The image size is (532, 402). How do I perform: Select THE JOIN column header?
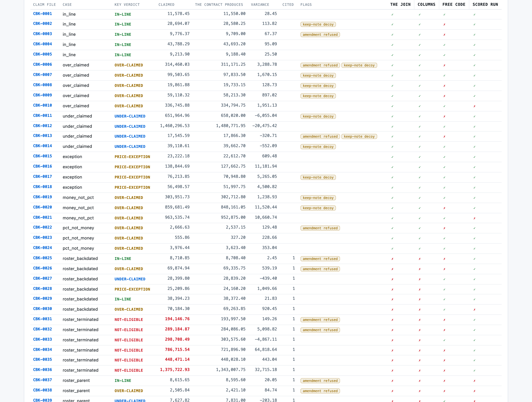pos(400,5)
